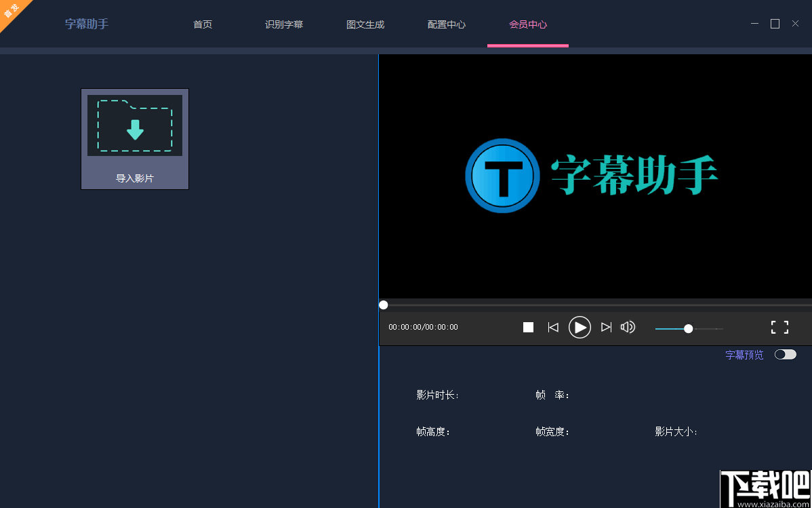Play the video in the preview player
Viewport: 812px width, 508px height.
(580, 327)
